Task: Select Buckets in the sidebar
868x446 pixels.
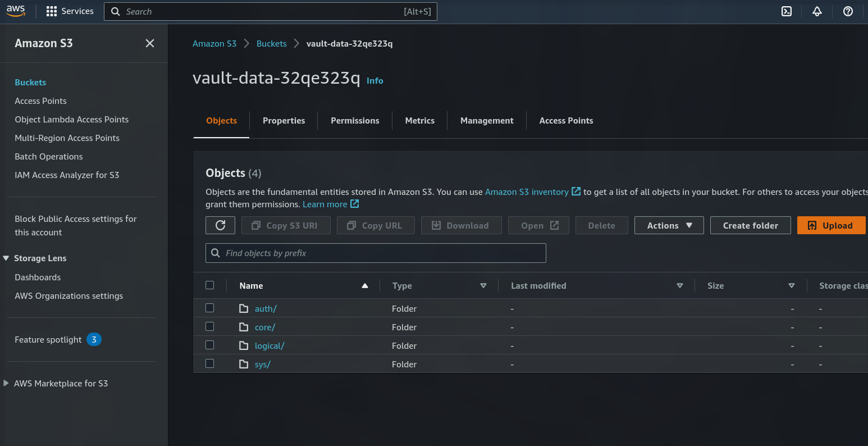Action: 30,82
